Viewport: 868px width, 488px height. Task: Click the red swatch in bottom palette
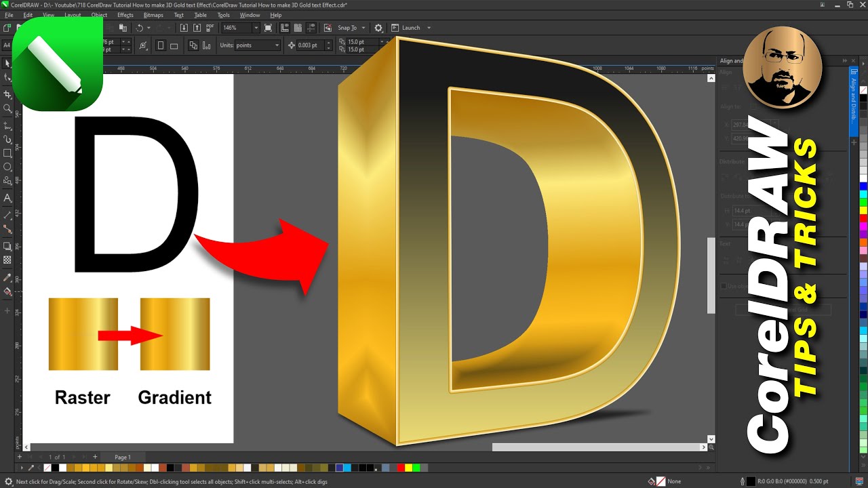(400, 468)
